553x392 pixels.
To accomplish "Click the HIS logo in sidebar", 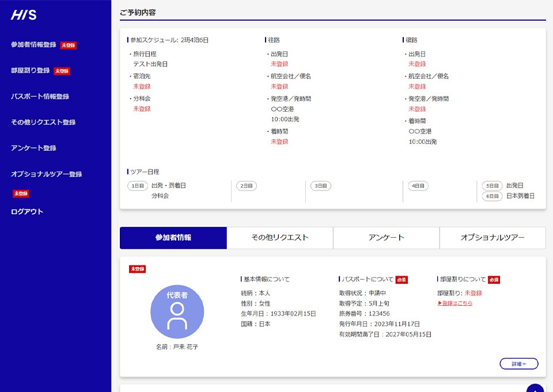I will pyautogui.click(x=24, y=16).
